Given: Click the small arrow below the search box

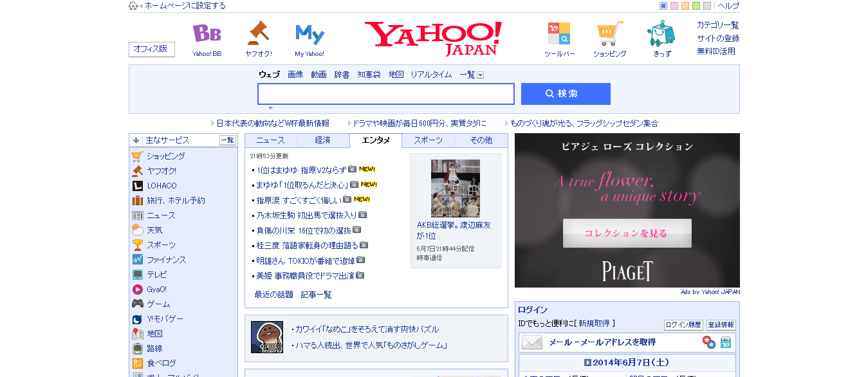Looking at the screenshot, I should point(271,108).
